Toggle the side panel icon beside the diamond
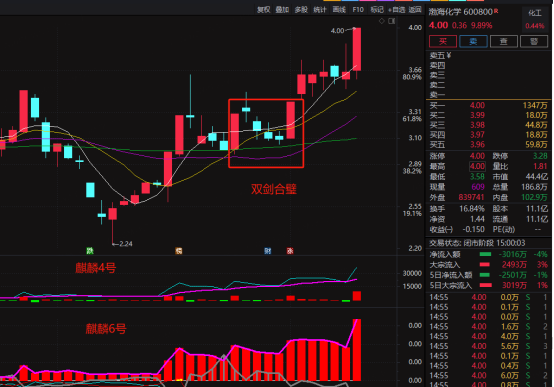This screenshot has height=387, width=554. (391, 21)
